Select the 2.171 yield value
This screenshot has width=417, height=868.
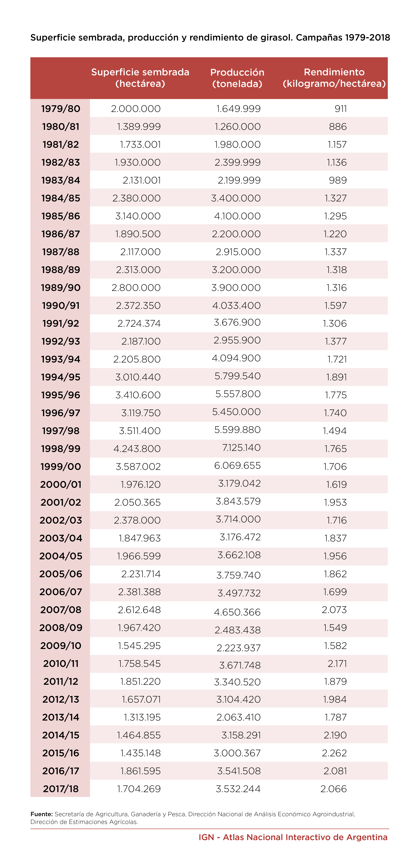(337, 663)
